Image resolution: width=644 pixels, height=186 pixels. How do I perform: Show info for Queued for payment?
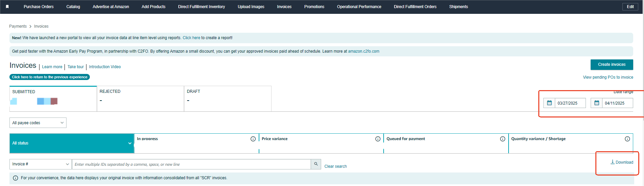coord(503,139)
